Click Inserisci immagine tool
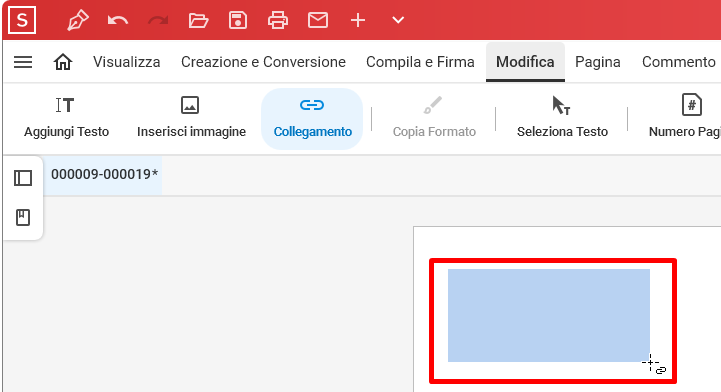Screen dimensions: 721x392 click(x=191, y=118)
